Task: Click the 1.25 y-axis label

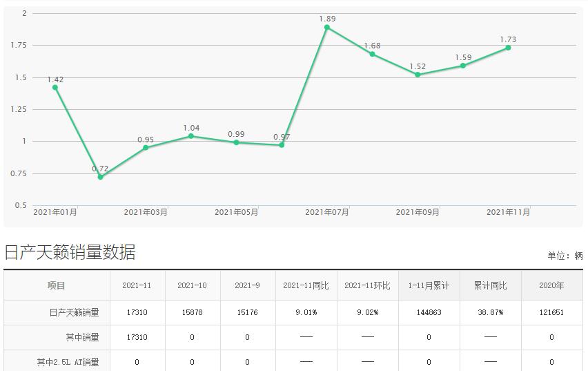Action: tap(19, 109)
